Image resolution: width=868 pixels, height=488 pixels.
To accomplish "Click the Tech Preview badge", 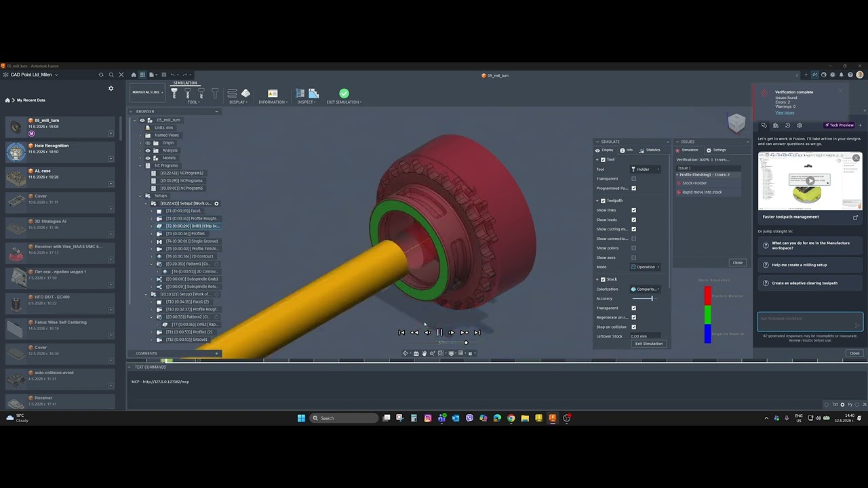I will pos(840,125).
